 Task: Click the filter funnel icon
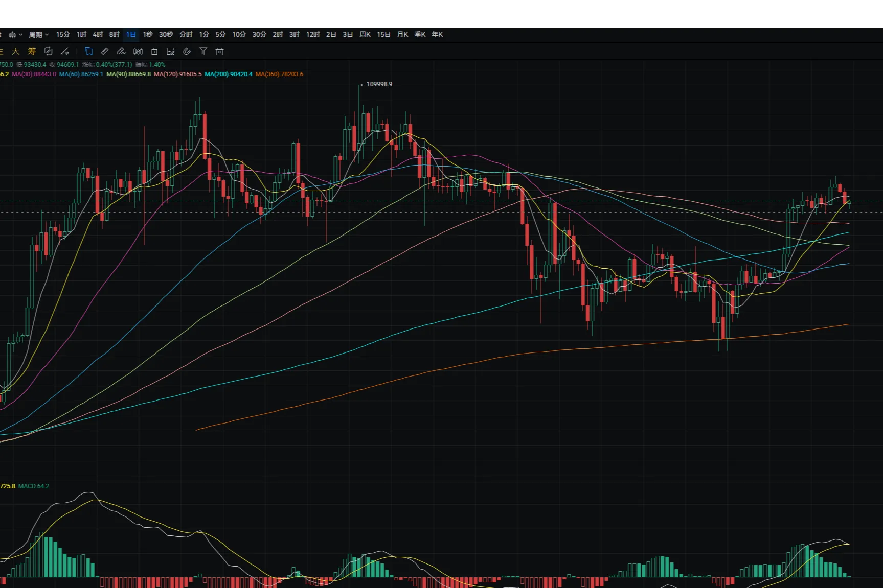[203, 51]
